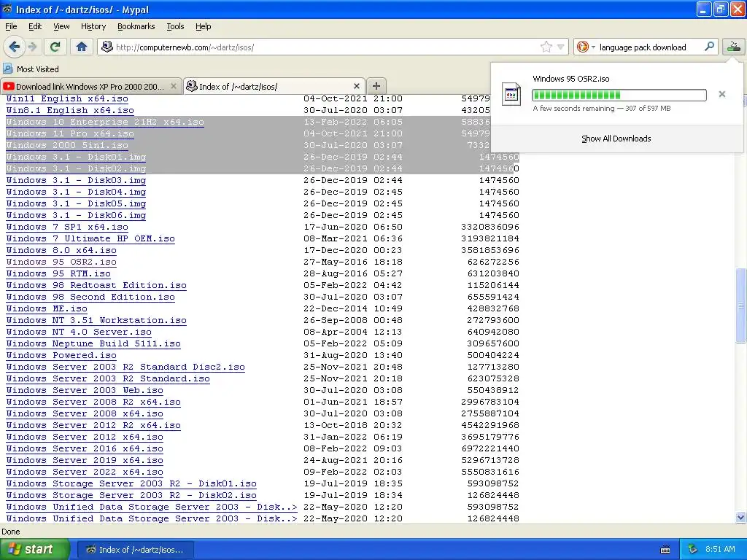This screenshot has width=747, height=560.
Task: Open the Windows start menu
Action: tap(34, 549)
